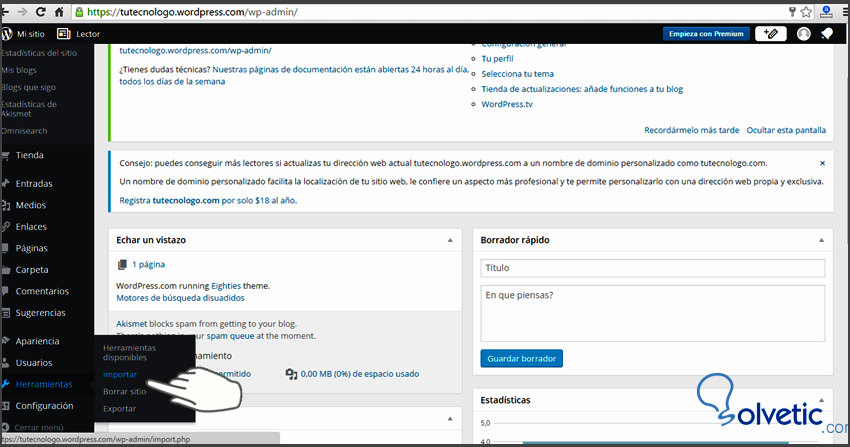Open Tienda de actualizaciones link
The height and width of the screenshot is (447, 850).
point(582,89)
